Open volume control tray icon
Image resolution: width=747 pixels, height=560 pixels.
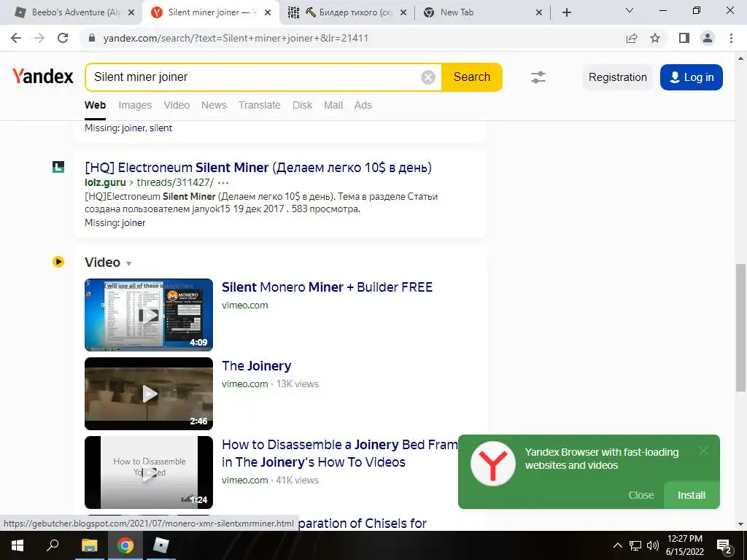653,545
